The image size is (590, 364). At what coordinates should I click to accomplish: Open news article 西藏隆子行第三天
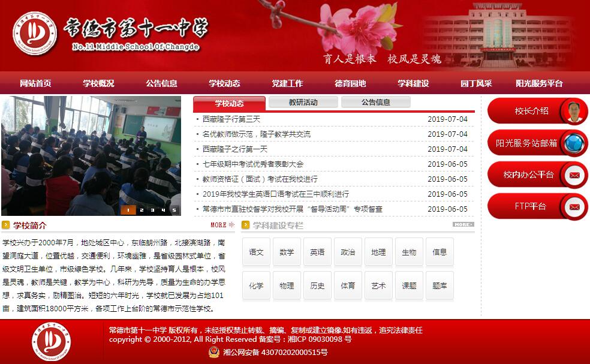point(231,119)
